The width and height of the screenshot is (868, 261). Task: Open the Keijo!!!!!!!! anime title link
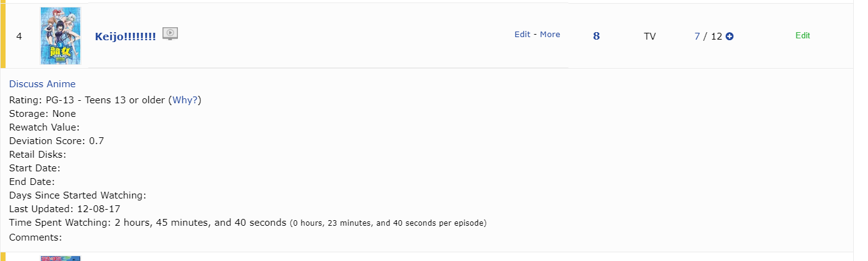coord(125,36)
